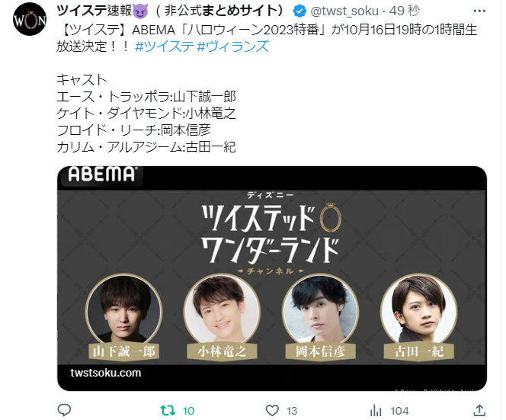506x420 pixels.
Task: Click the ABEMA logo in card
Action: 101,175
